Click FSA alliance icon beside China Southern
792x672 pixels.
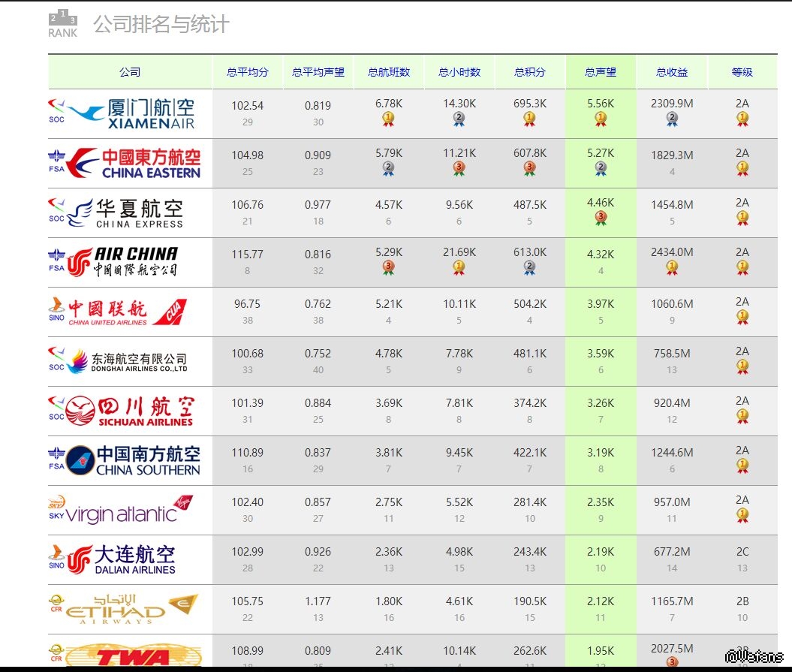click(56, 458)
